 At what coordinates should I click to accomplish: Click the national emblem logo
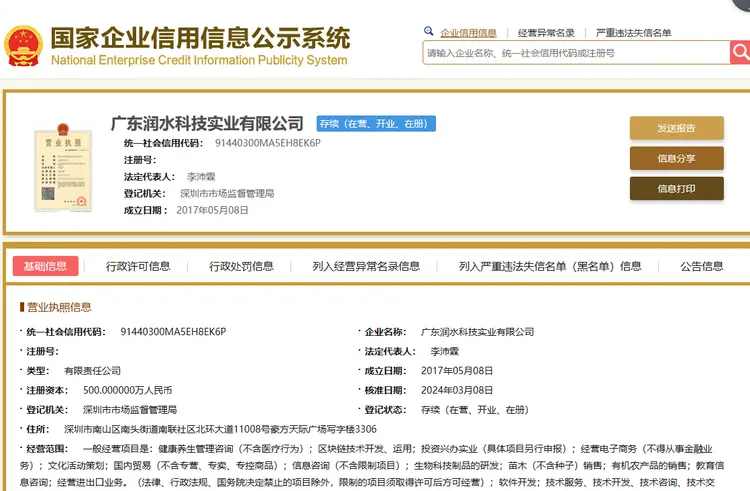point(22,45)
